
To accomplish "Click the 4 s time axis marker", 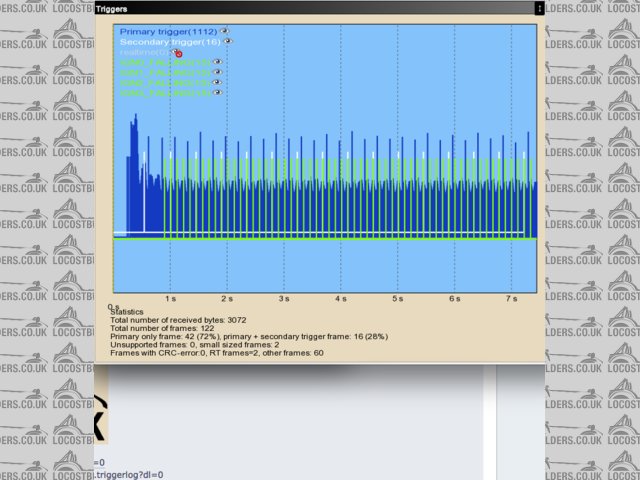I will coord(341,298).
